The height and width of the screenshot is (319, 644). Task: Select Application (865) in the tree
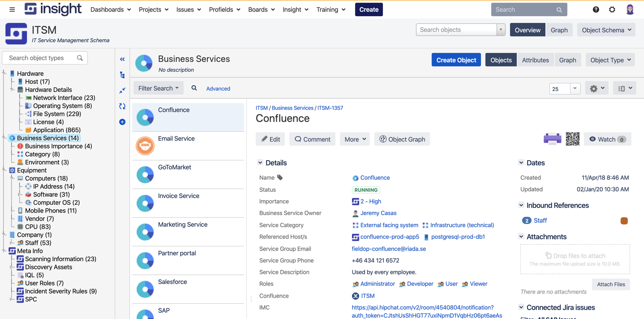pos(57,130)
